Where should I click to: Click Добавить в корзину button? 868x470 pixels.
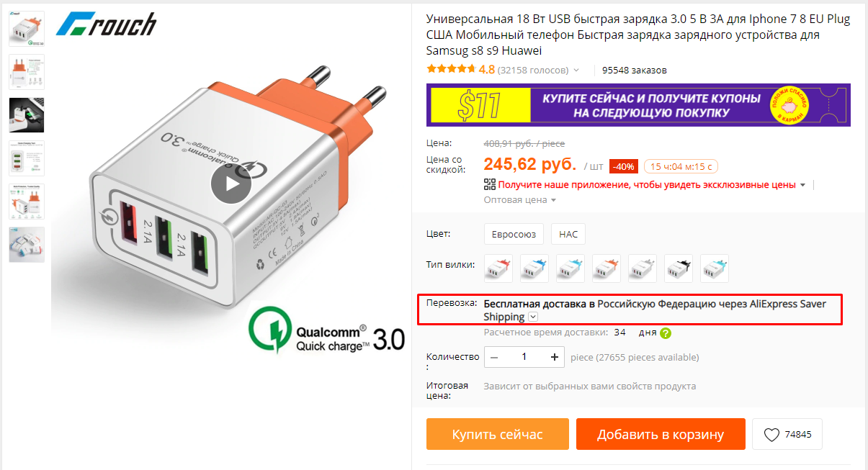pos(661,434)
